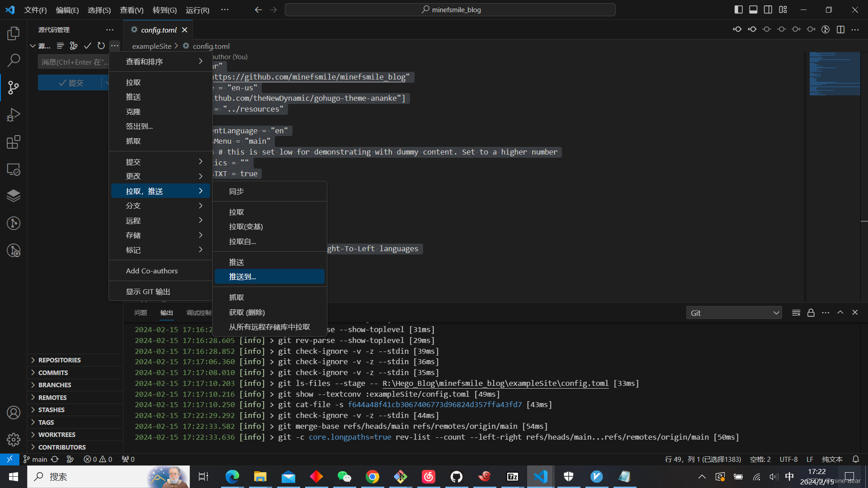
Task: Click the 提交 commit button
Action: pyautogui.click(x=71, y=83)
